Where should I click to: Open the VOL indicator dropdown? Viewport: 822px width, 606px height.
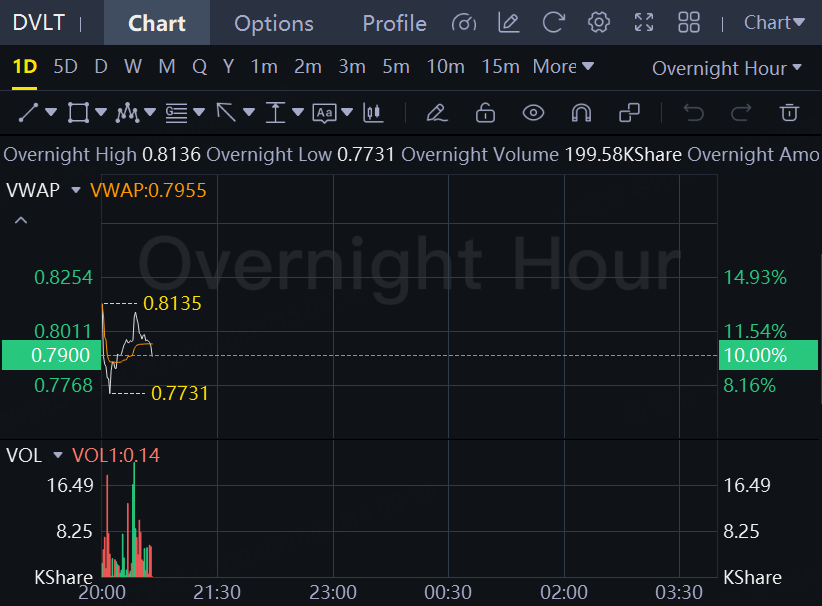pos(58,455)
